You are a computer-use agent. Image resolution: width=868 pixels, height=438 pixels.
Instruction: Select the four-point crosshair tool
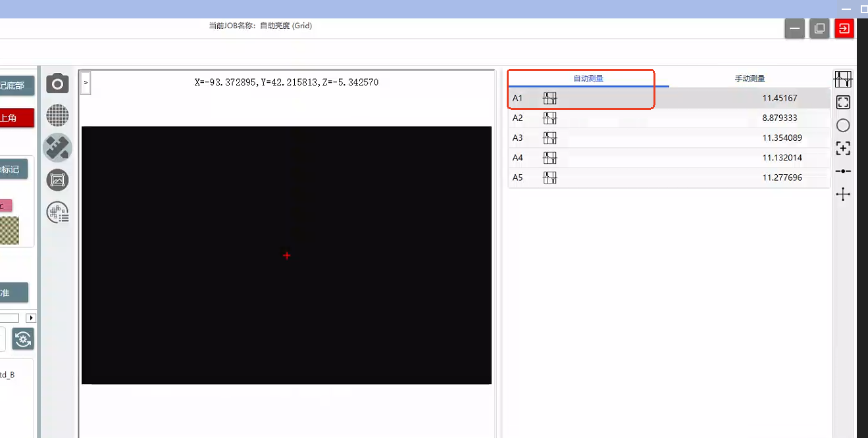click(x=843, y=194)
